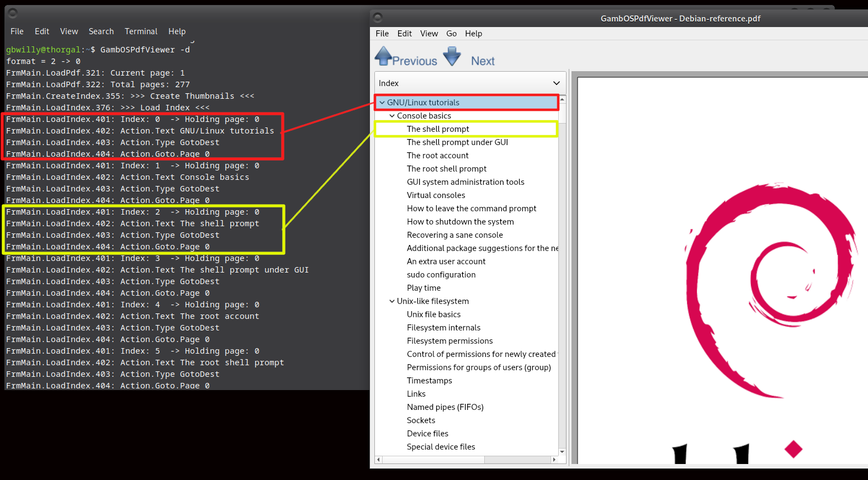Select 'Permissions for groups of users (group)'
The height and width of the screenshot is (480, 868).
(x=479, y=367)
